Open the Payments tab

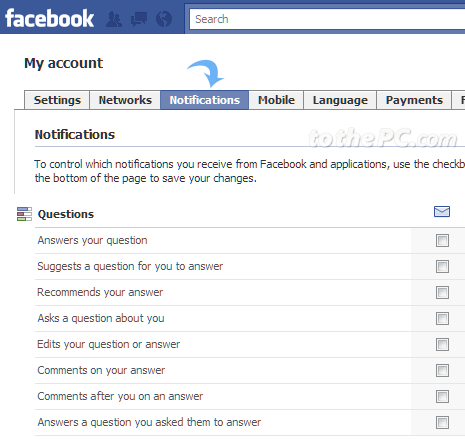click(x=414, y=100)
